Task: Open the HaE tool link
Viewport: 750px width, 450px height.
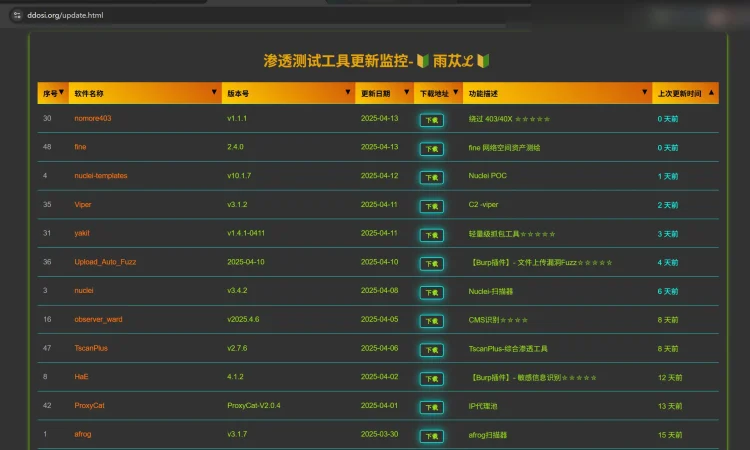Action: 81,376
